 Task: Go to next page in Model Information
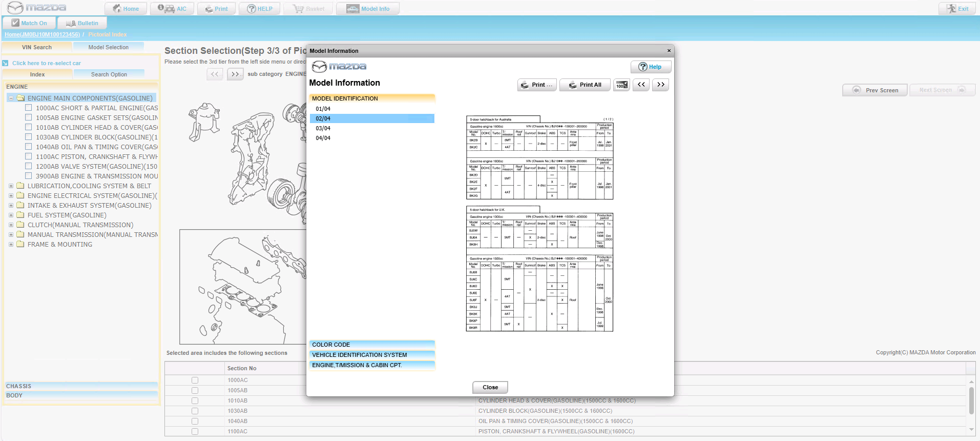point(661,85)
